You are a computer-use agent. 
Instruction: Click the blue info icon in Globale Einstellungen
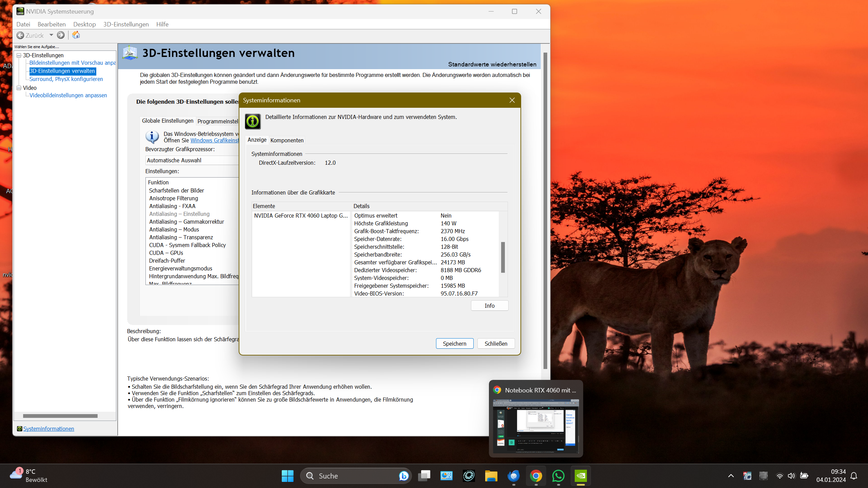[152, 137]
